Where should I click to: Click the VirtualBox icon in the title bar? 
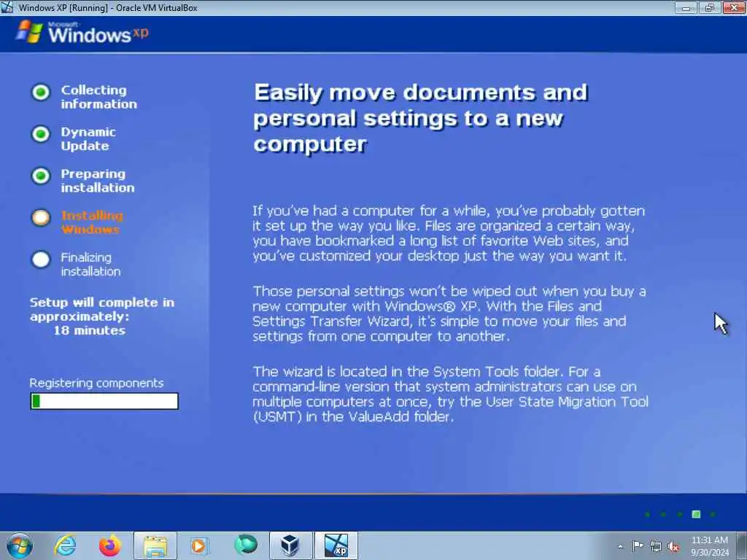coord(7,7)
